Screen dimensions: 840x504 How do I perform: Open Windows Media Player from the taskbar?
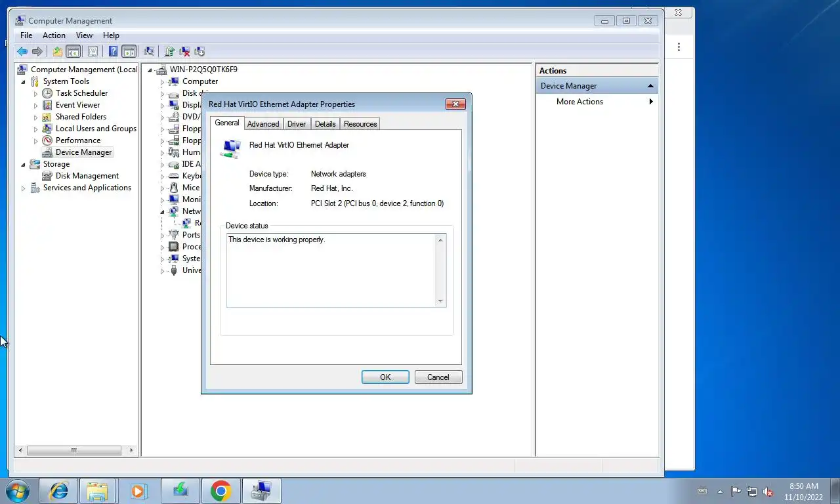click(x=138, y=491)
